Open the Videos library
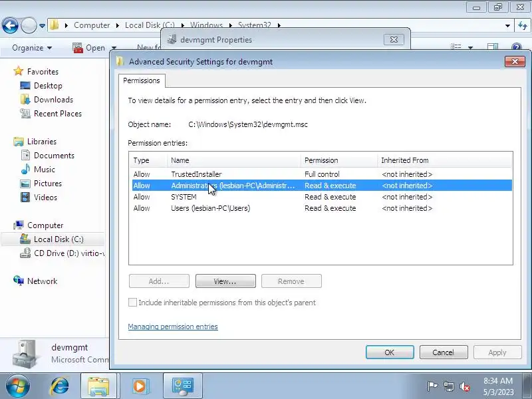Image resolution: width=532 pixels, height=399 pixels. pos(45,197)
